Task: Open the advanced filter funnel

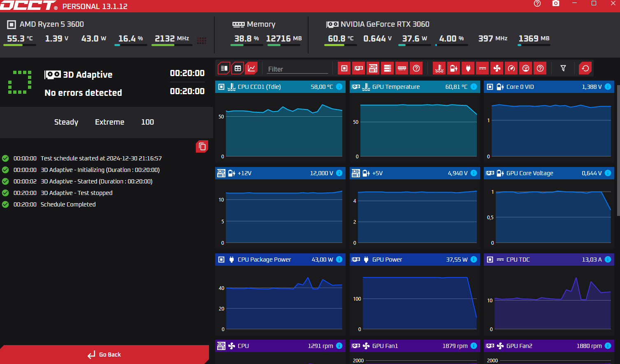Action: tap(563, 68)
